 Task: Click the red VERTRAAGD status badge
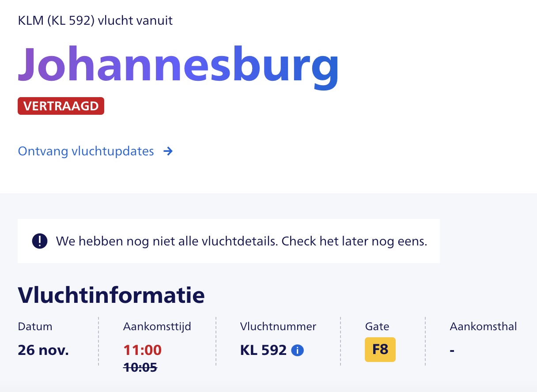pos(61,106)
